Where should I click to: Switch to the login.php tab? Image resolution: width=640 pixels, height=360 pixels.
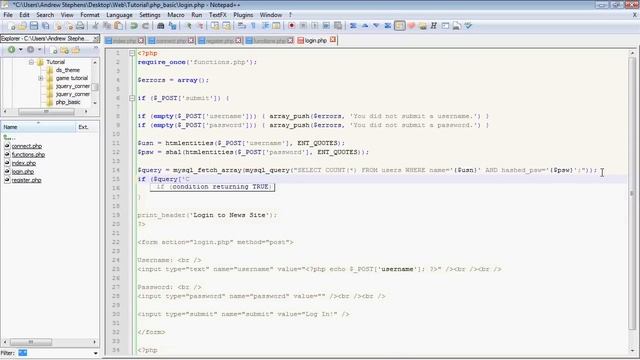point(316,40)
